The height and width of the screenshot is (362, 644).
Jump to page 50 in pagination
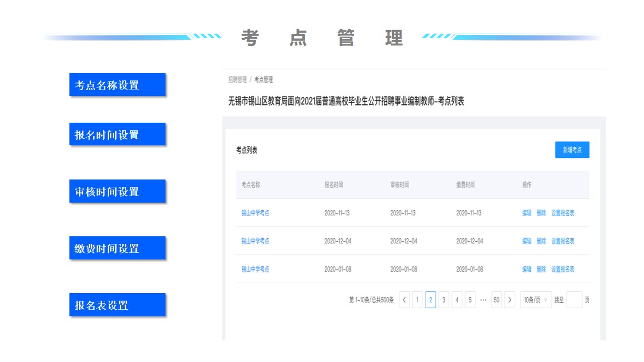pos(497,300)
